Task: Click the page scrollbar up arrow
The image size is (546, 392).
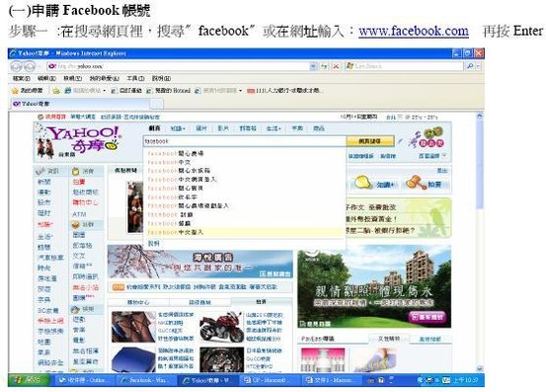Action: (480, 116)
